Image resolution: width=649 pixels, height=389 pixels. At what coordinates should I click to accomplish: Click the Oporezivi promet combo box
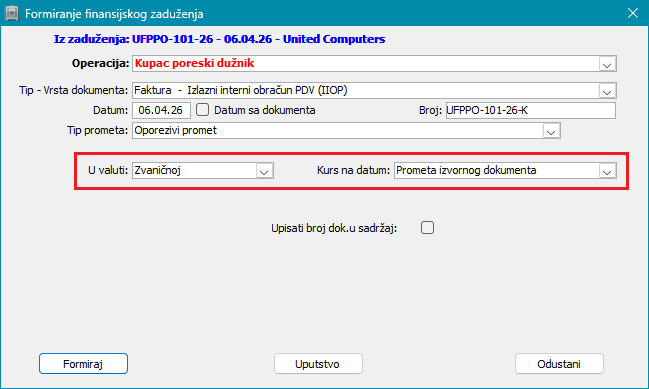(346, 131)
